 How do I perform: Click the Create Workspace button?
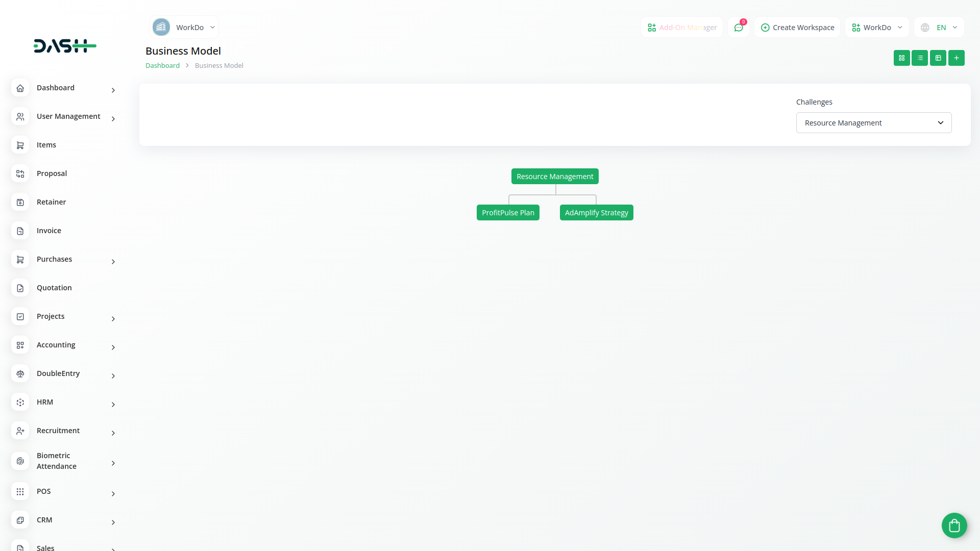(x=797, y=28)
